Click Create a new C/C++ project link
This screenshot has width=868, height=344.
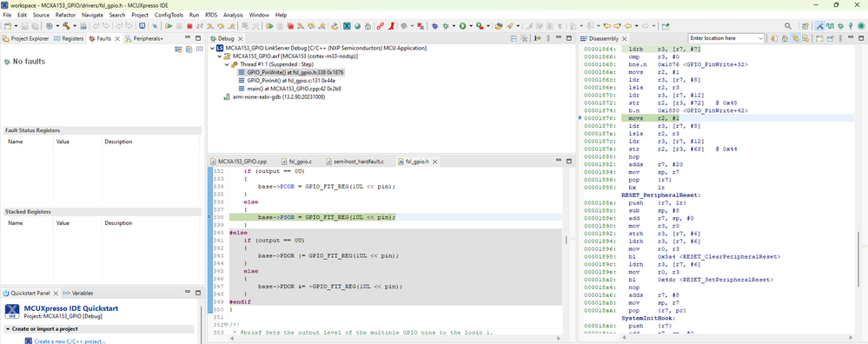coord(70,341)
